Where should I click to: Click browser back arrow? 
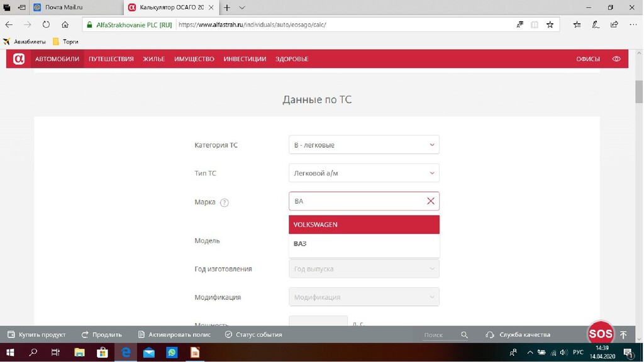pos(9,25)
